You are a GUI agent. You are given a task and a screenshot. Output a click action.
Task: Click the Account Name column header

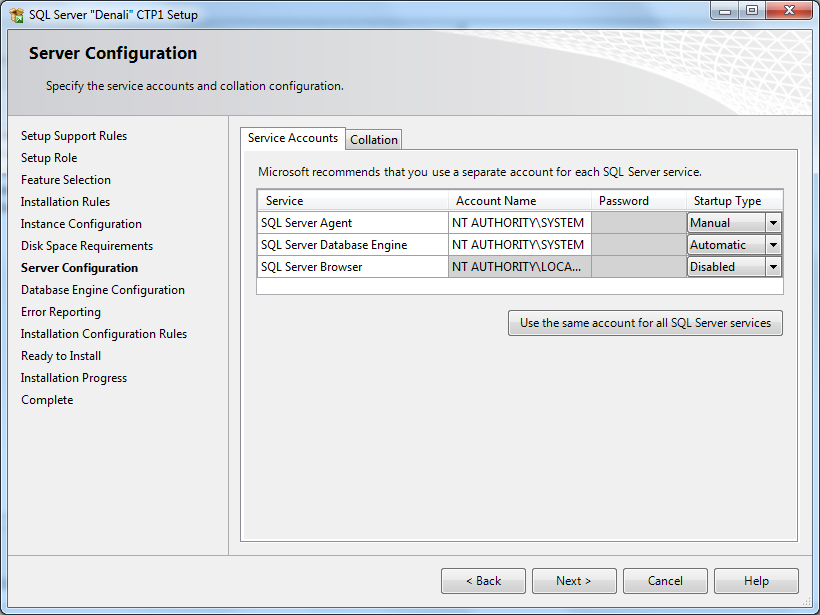520,201
